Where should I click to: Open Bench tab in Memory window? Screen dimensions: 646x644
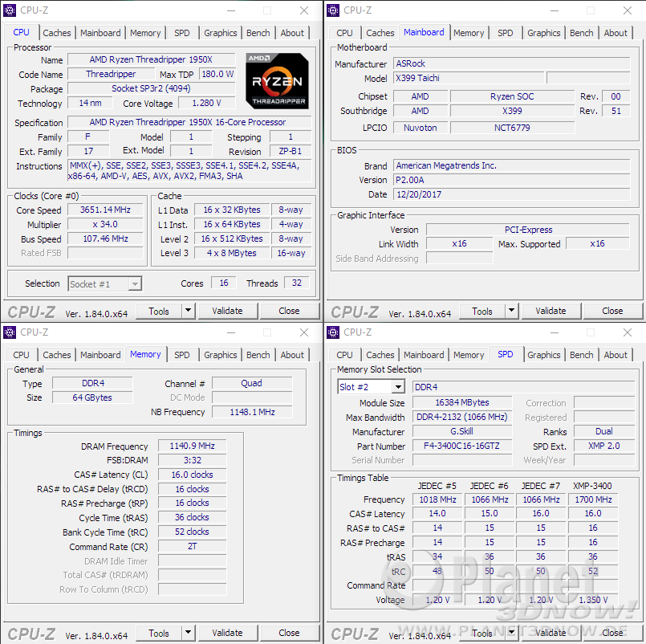pos(258,355)
